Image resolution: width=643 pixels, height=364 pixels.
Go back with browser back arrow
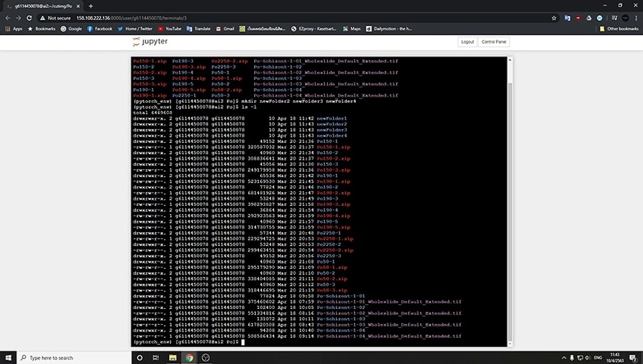(8, 18)
